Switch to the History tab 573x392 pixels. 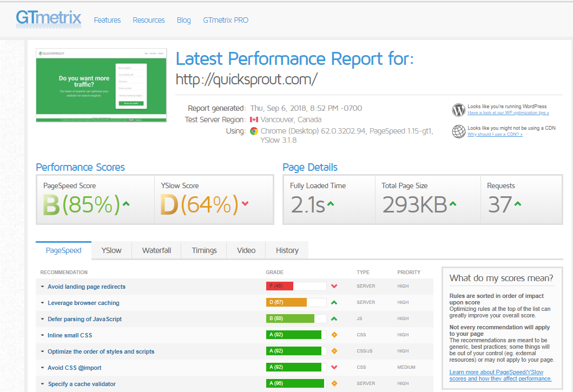click(287, 250)
